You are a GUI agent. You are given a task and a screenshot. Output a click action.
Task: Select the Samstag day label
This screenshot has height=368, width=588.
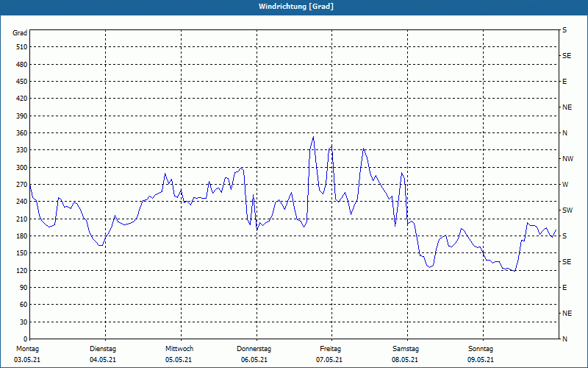pyautogui.click(x=406, y=349)
